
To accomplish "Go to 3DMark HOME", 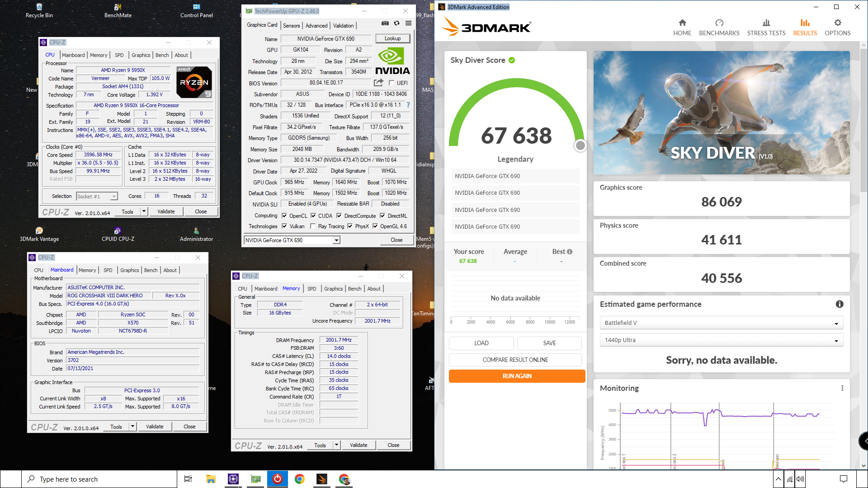I will (682, 28).
